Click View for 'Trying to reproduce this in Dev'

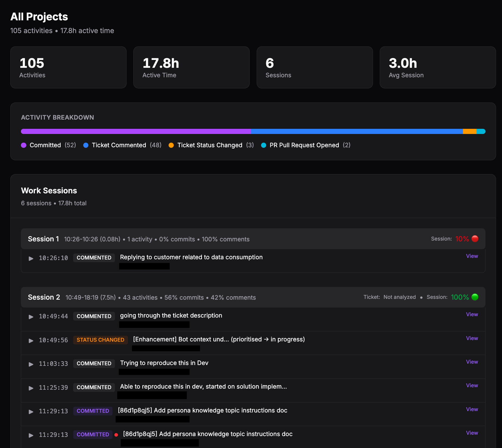(x=472, y=362)
